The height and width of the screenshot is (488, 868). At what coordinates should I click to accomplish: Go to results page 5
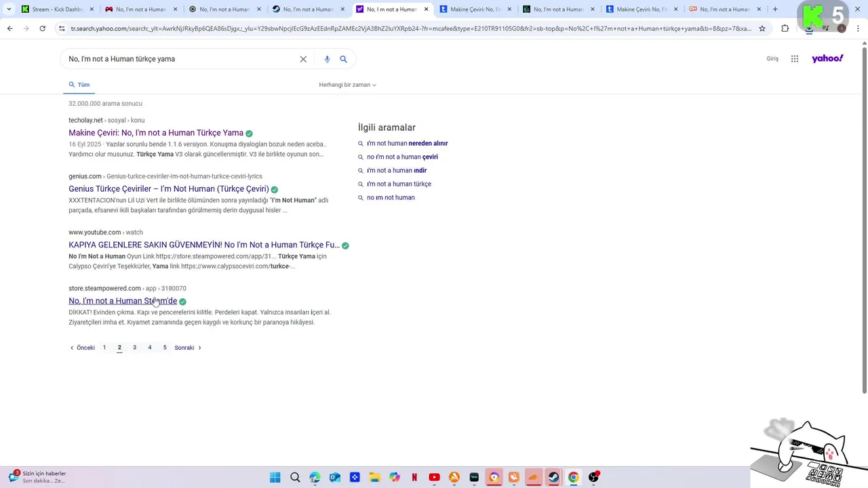tap(165, 348)
